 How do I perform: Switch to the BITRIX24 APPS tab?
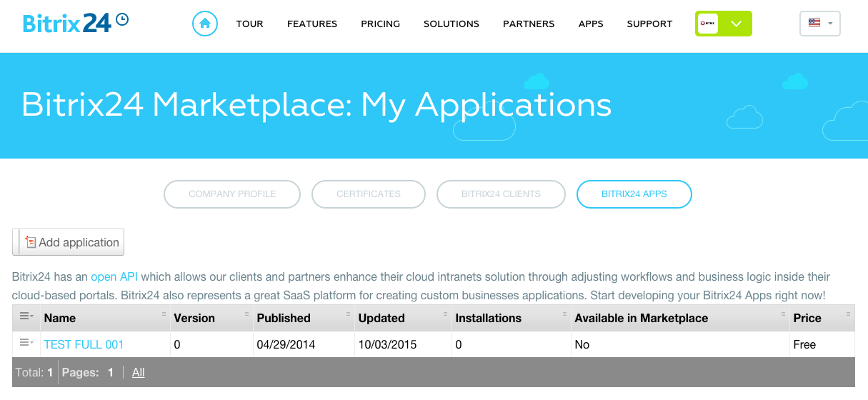(634, 194)
